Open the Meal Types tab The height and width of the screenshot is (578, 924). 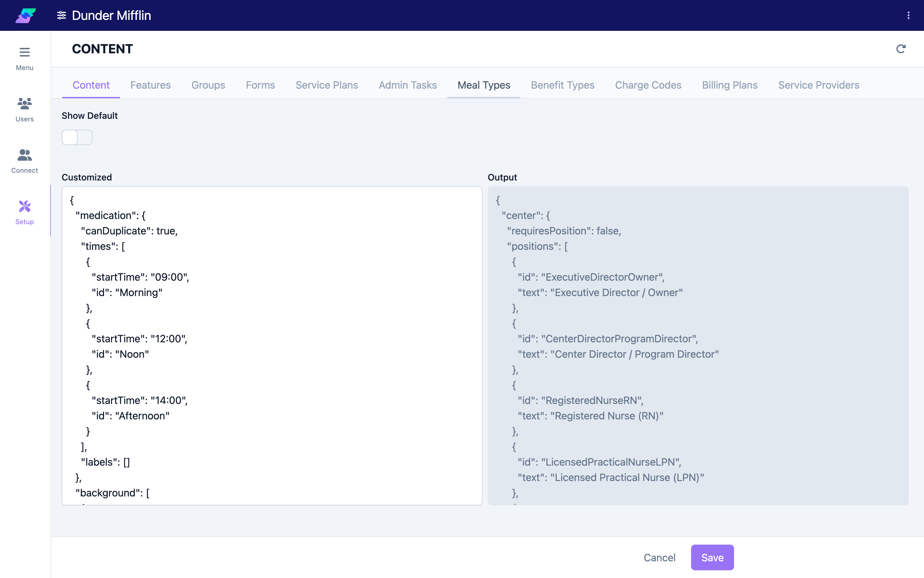tap(484, 85)
